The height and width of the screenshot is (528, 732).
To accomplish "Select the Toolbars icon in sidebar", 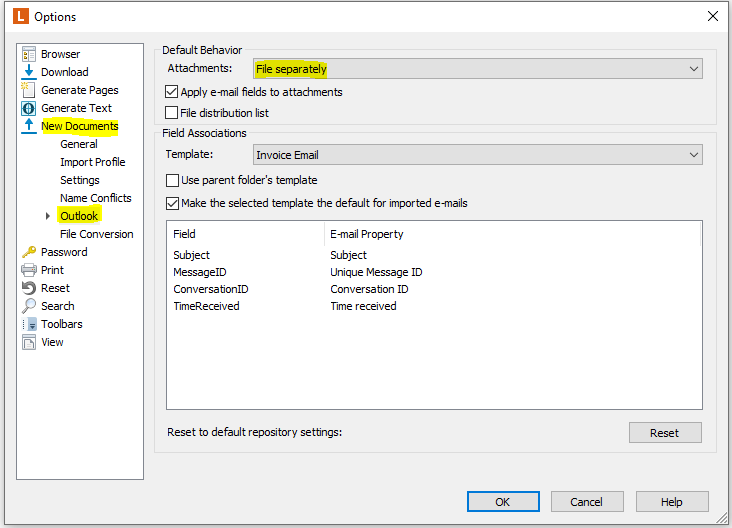I will [28, 324].
